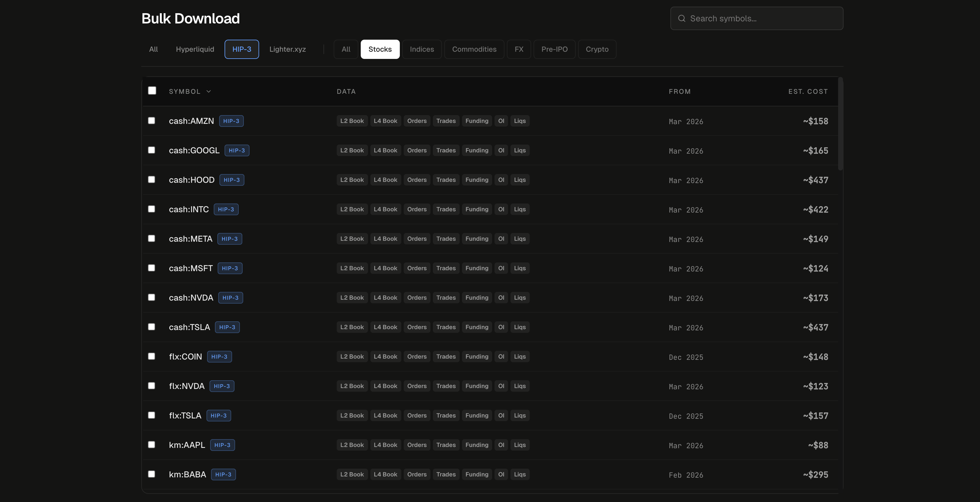
Task: Click the L2 Book tag for cash:GOOGL
Action: 352,150
